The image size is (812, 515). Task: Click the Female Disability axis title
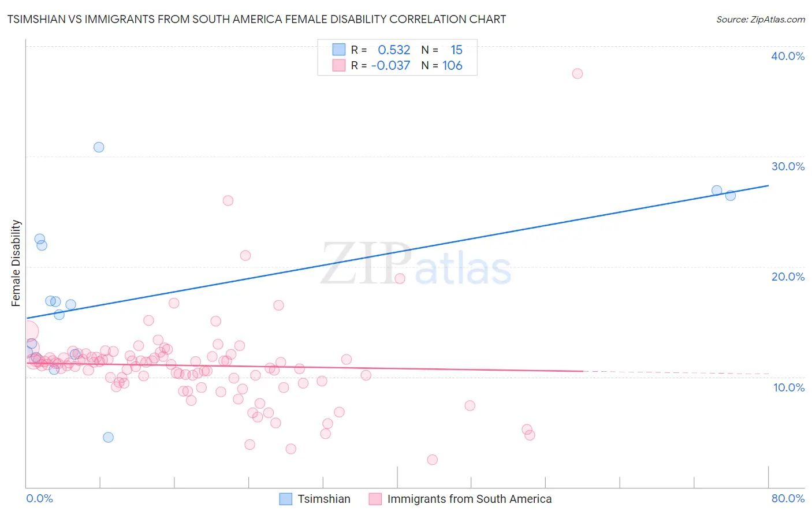coord(16,263)
